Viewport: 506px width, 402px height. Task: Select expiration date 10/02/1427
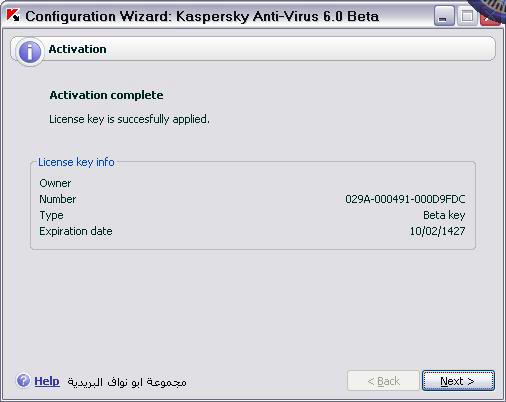[437, 231]
